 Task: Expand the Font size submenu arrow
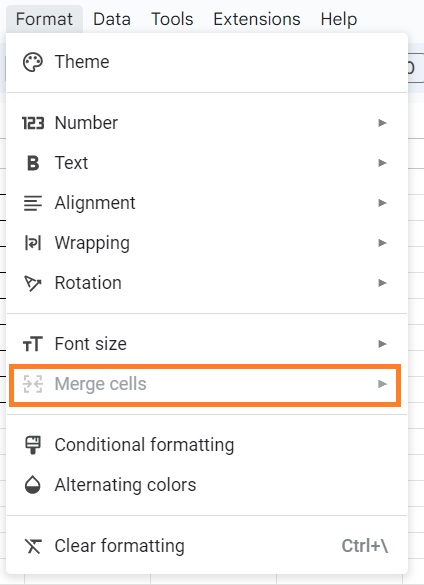pyautogui.click(x=382, y=344)
